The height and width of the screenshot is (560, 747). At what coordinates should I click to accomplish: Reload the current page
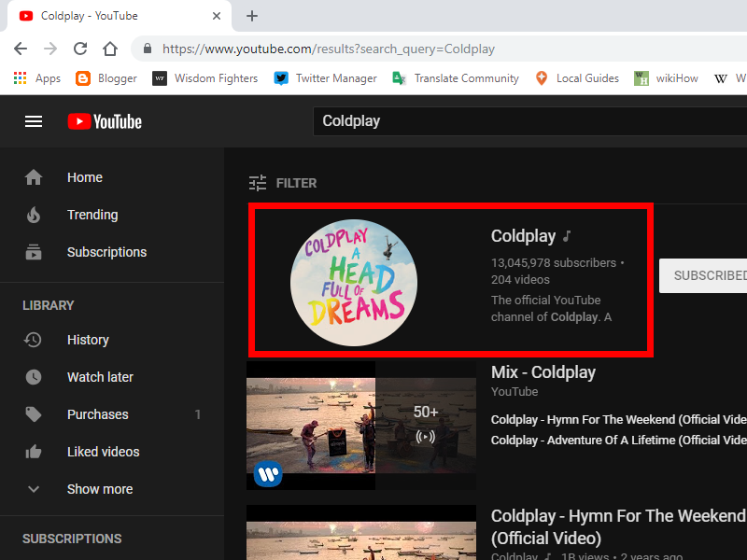[80, 49]
